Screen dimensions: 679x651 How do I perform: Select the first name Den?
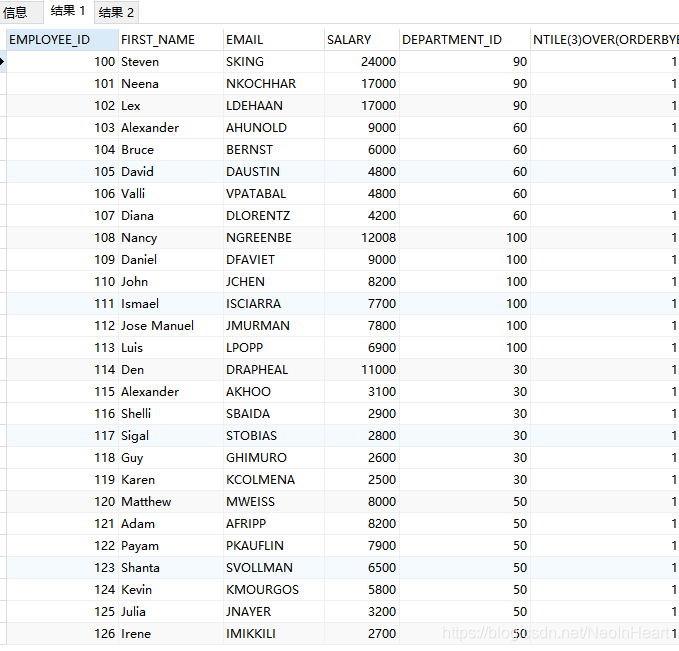tap(171, 370)
